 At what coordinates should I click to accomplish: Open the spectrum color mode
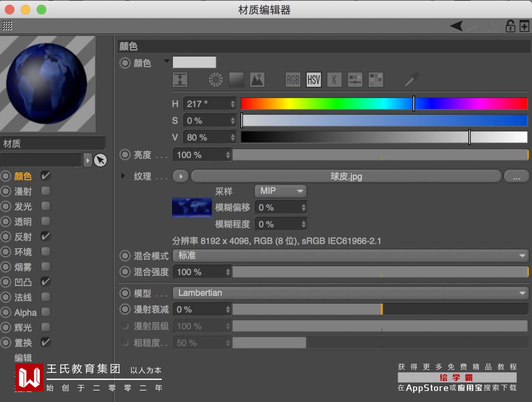236,80
